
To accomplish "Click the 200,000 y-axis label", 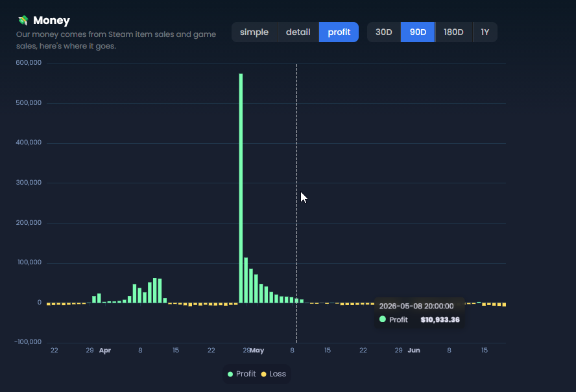I will (29, 222).
